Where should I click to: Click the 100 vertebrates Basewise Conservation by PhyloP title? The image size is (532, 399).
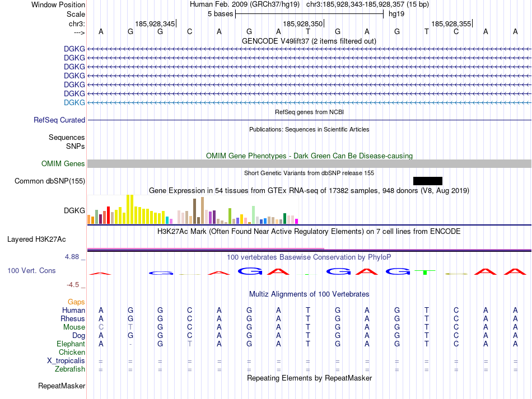click(x=309, y=257)
